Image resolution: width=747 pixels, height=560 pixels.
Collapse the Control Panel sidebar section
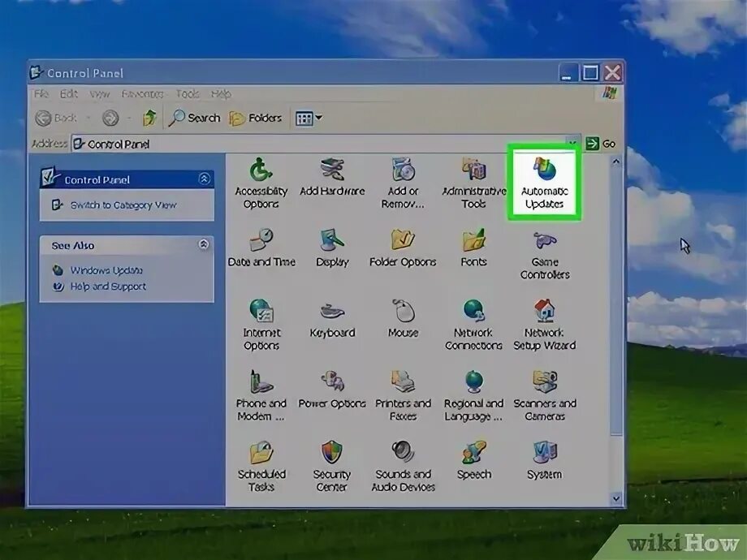click(x=205, y=179)
